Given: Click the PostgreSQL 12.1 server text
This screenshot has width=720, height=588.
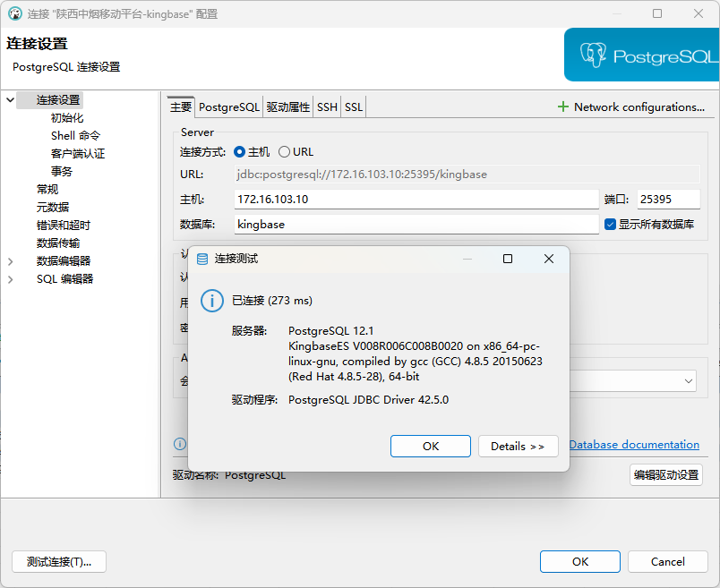Looking at the screenshot, I should 331,331.
